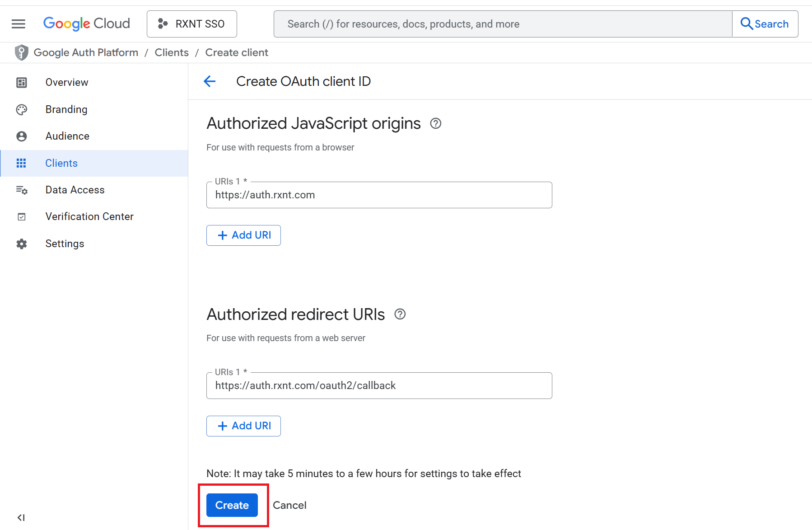Click the Branding palette icon

click(22, 109)
